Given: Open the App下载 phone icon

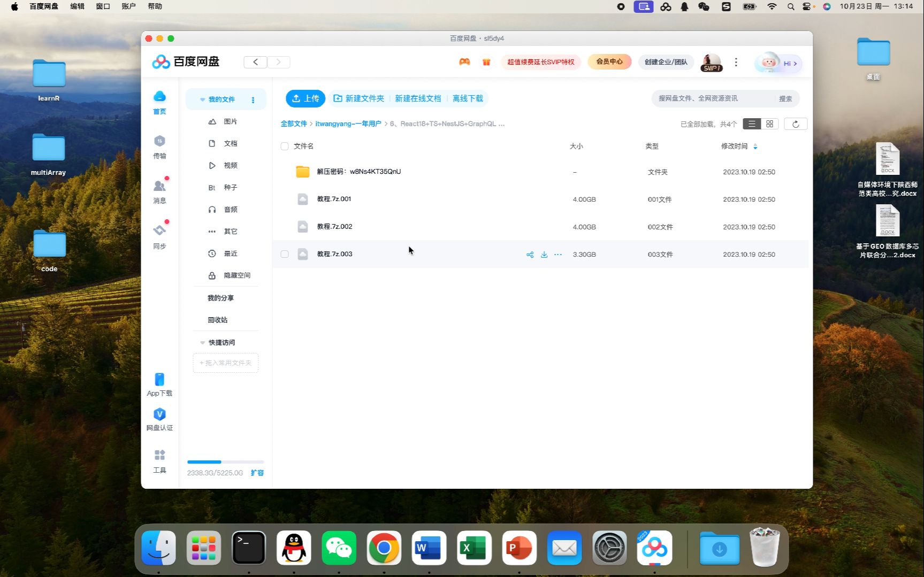Looking at the screenshot, I should (159, 379).
